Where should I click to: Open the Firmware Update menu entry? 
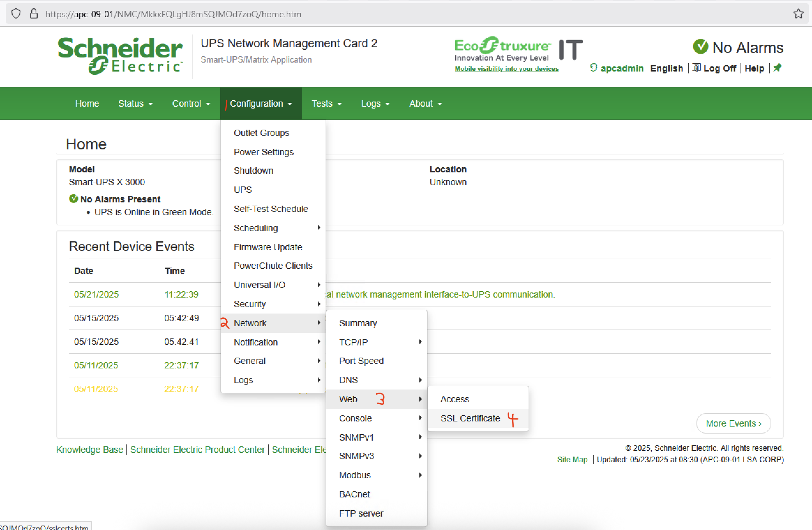pyautogui.click(x=273, y=247)
